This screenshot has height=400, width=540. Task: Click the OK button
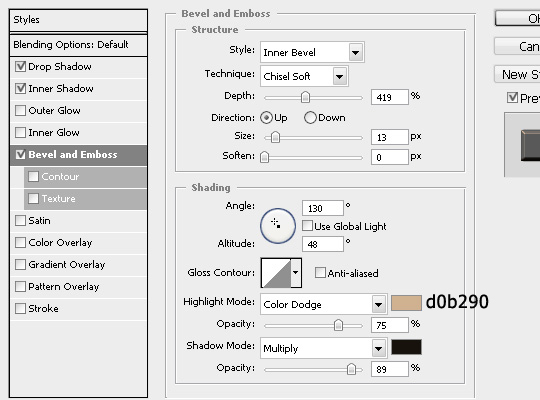[517, 18]
